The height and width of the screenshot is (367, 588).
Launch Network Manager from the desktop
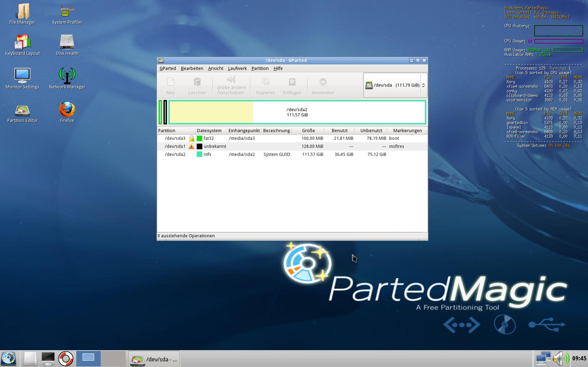pyautogui.click(x=67, y=79)
